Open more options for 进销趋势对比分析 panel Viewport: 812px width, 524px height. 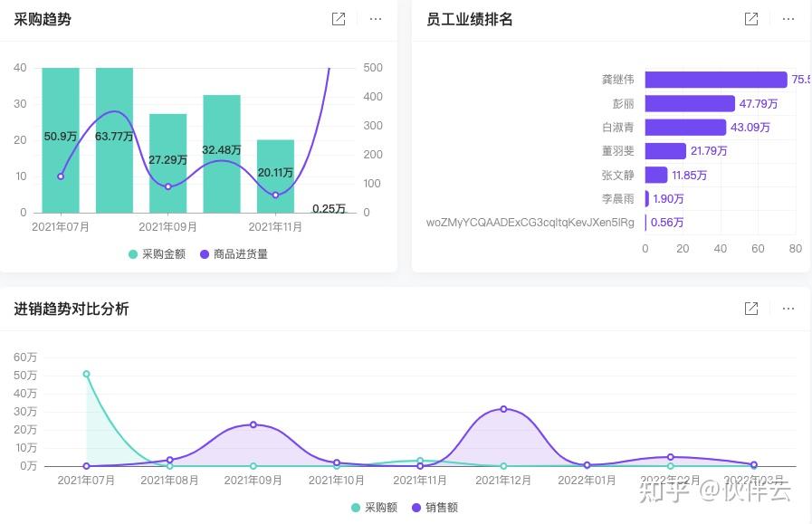pos(788,309)
